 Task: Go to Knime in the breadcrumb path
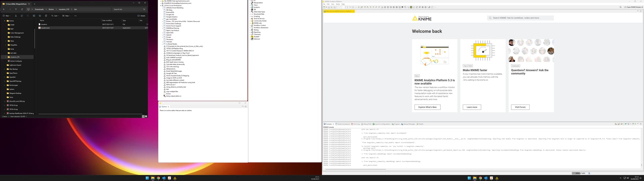pyautogui.click(x=51, y=9)
